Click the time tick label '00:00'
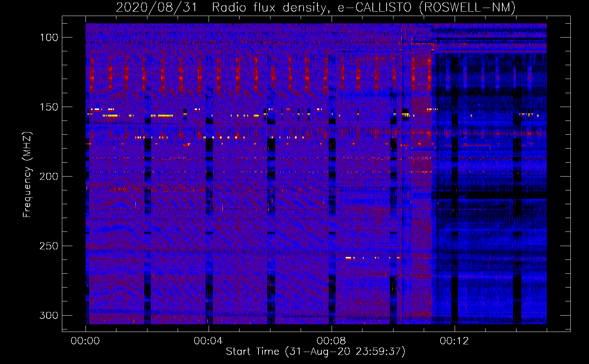Viewport: 589px width, 364px height. point(85,341)
